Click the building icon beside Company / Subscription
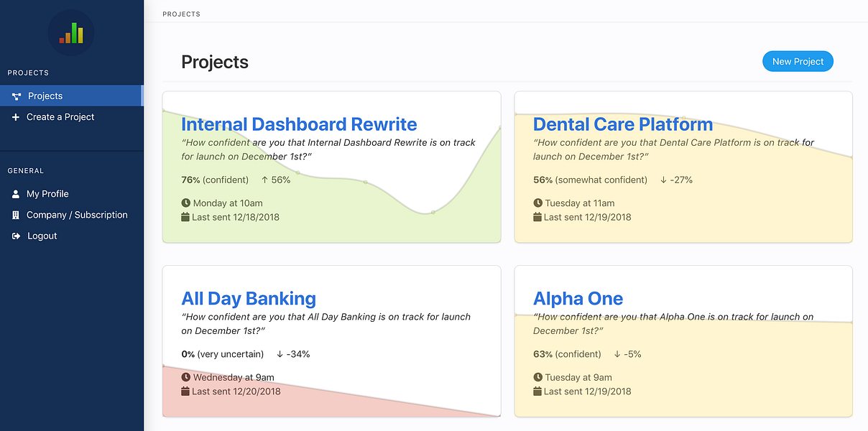The width and height of the screenshot is (868, 431). [16, 215]
